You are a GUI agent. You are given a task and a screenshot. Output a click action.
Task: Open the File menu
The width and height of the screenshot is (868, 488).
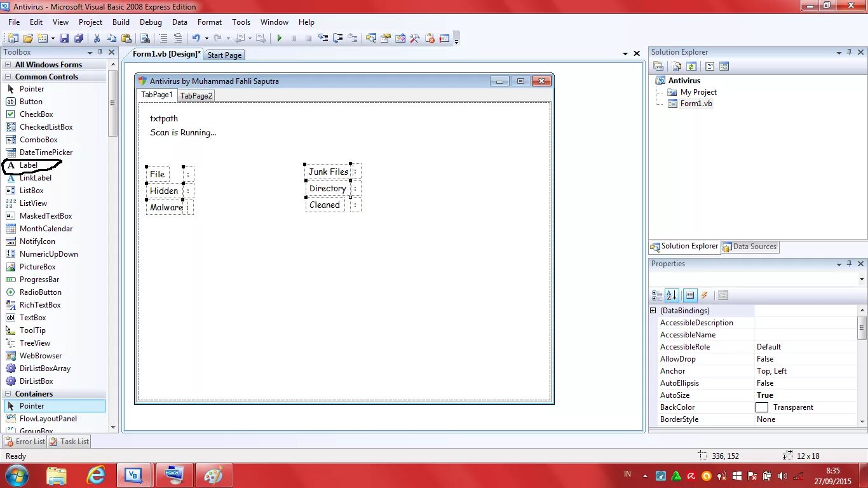(14, 22)
